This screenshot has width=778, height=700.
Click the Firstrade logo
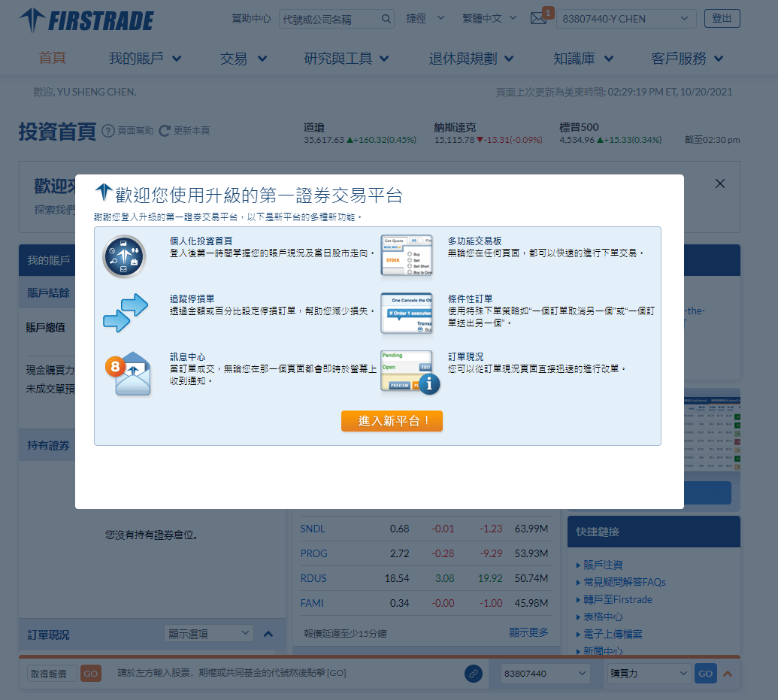coord(87,20)
